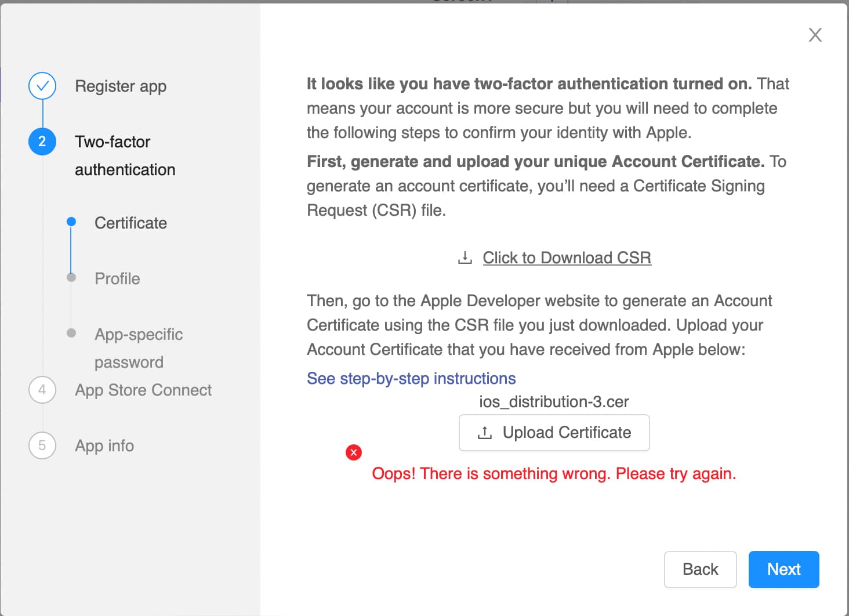Close the dialog with the X
849x616 pixels.
coord(815,35)
